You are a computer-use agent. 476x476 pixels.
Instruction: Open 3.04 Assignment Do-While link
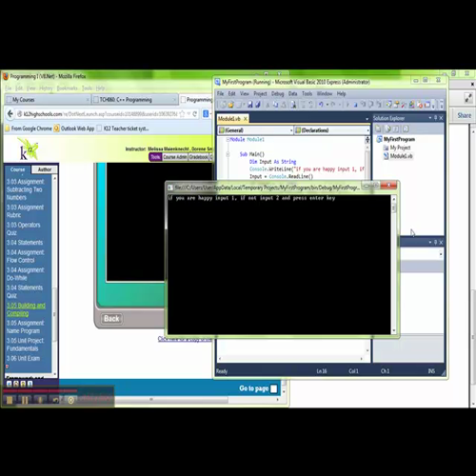[25, 274]
